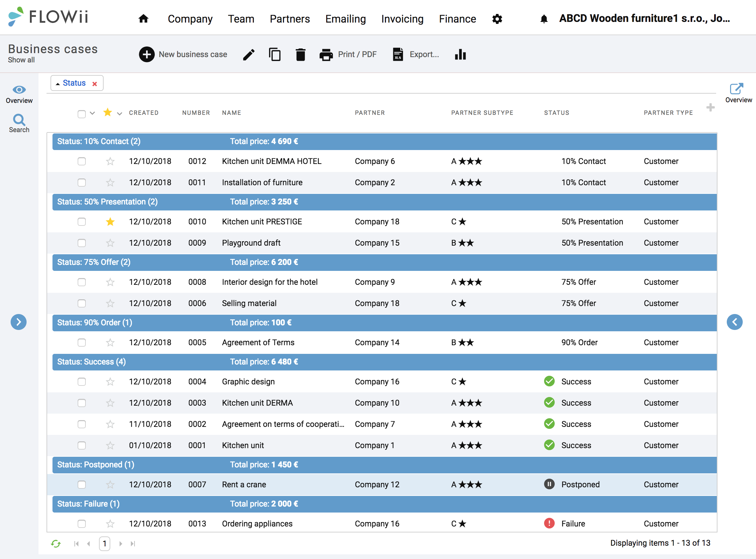Click the green refresh icon
The image size is (756, 559).
[x=56, y=543]
